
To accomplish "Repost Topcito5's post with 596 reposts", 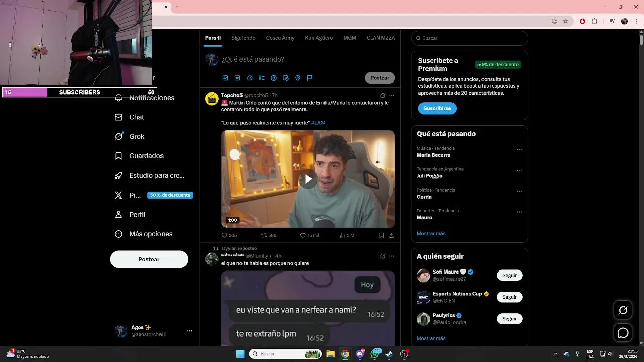I will pos(268,235).
